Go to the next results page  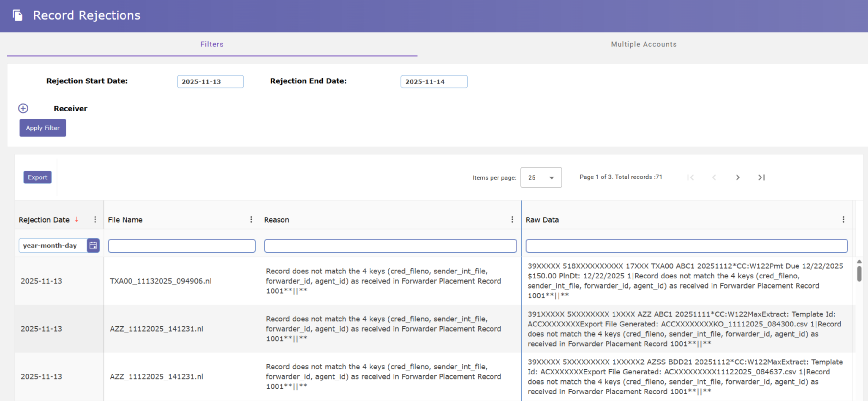click(x=737, y=177)
